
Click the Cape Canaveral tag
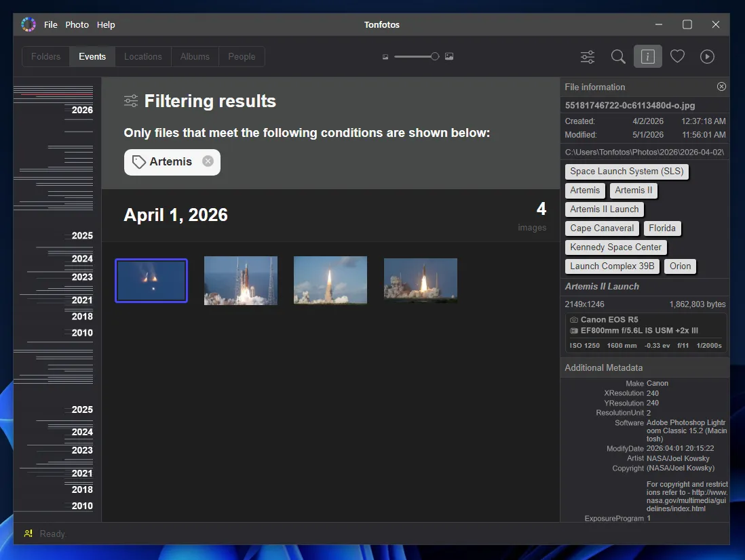(602, 228)
